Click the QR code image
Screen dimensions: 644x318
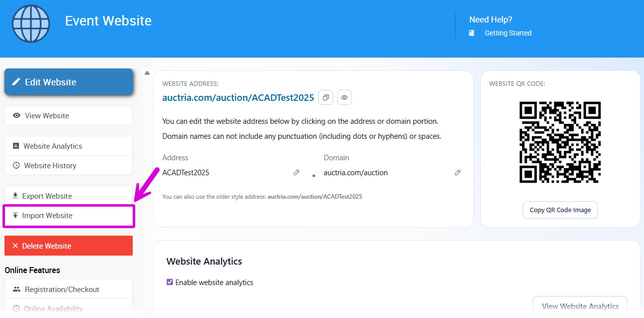coord(560,142)
